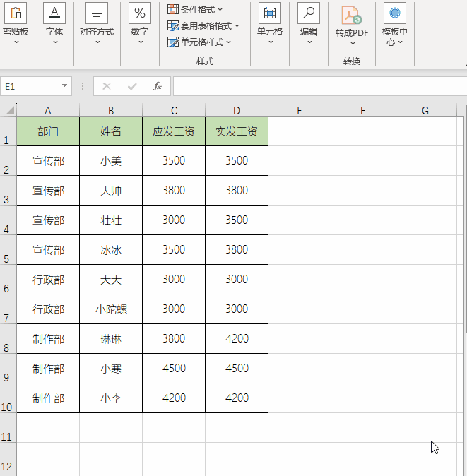
Task: Click header cell 实发工资
Action: [237, 131]
